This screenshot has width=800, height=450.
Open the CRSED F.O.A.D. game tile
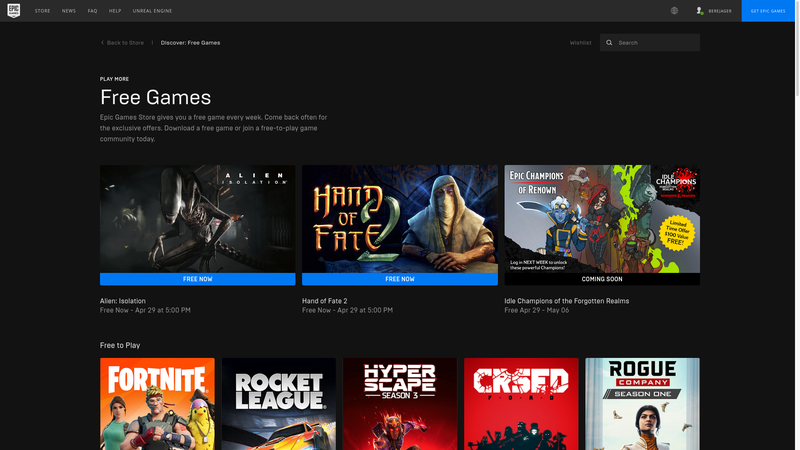[521, 404]
